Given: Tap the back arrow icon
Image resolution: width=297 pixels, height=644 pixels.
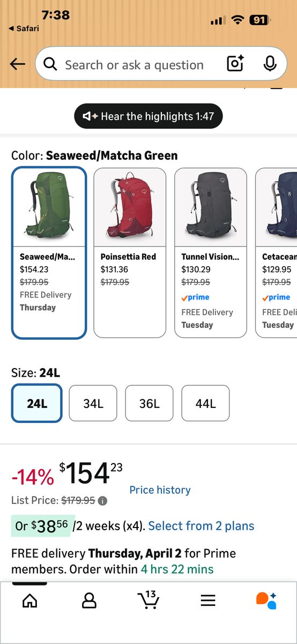Looking at the screenshot, I should pyautogui.click(x=18, y=64).
